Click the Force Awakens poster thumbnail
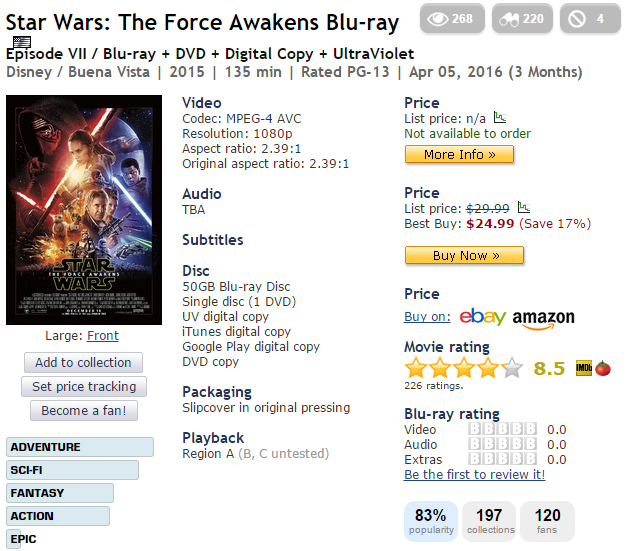 tap(84, 209)
